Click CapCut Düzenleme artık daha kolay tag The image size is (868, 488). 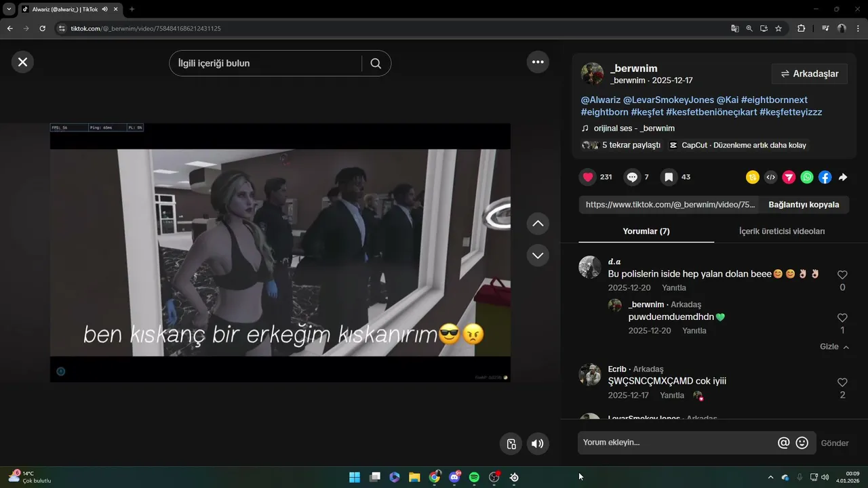pyautogui.click(x=738, y=145)
